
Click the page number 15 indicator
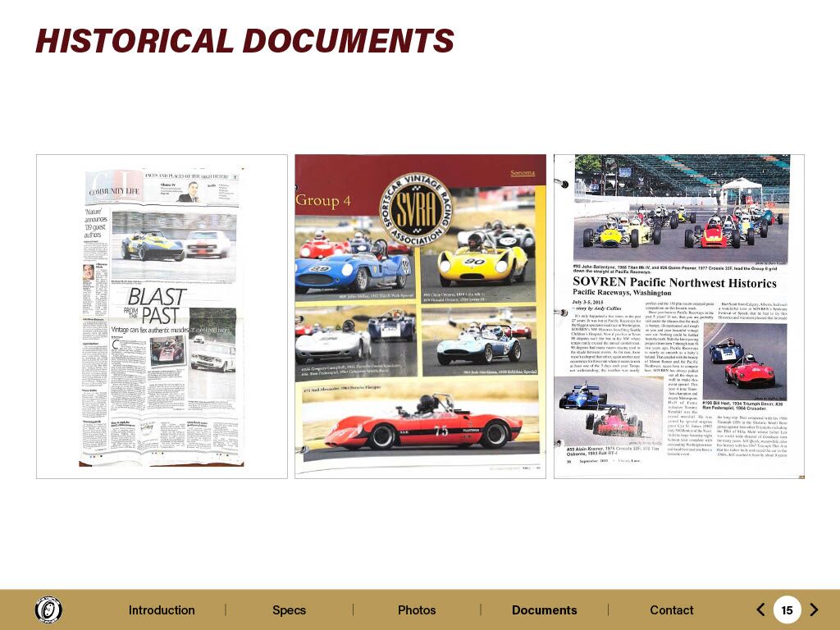[x=787, y=610]
